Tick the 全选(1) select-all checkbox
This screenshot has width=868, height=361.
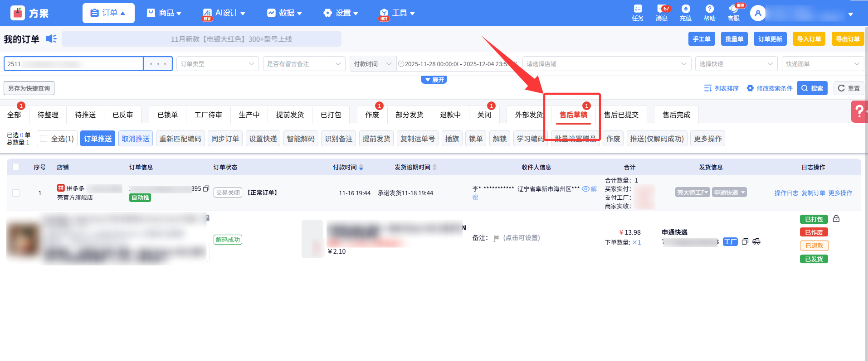44,139
